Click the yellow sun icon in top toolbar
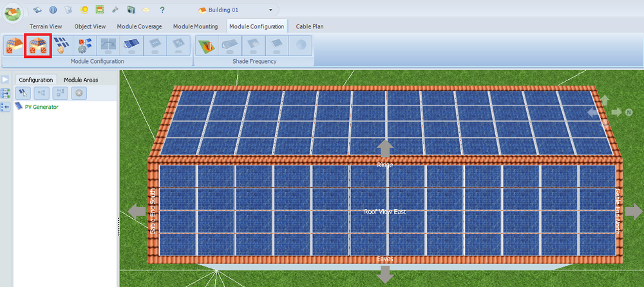The width and height of the screenshot is (644, 287). pyautogui.click(x=84, y=10)
